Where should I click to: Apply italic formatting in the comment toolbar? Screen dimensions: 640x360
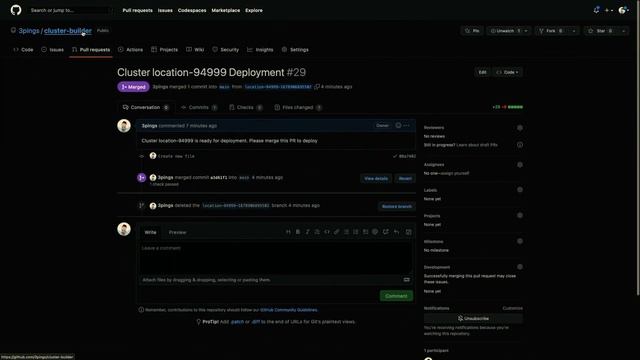pyautogui.click(x=307, y=232)
